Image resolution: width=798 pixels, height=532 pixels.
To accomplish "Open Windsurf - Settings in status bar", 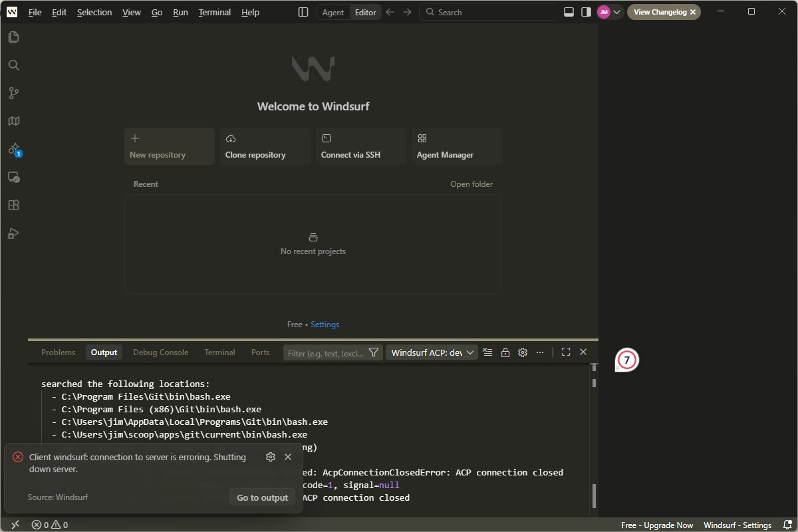I will pos(737,525).
